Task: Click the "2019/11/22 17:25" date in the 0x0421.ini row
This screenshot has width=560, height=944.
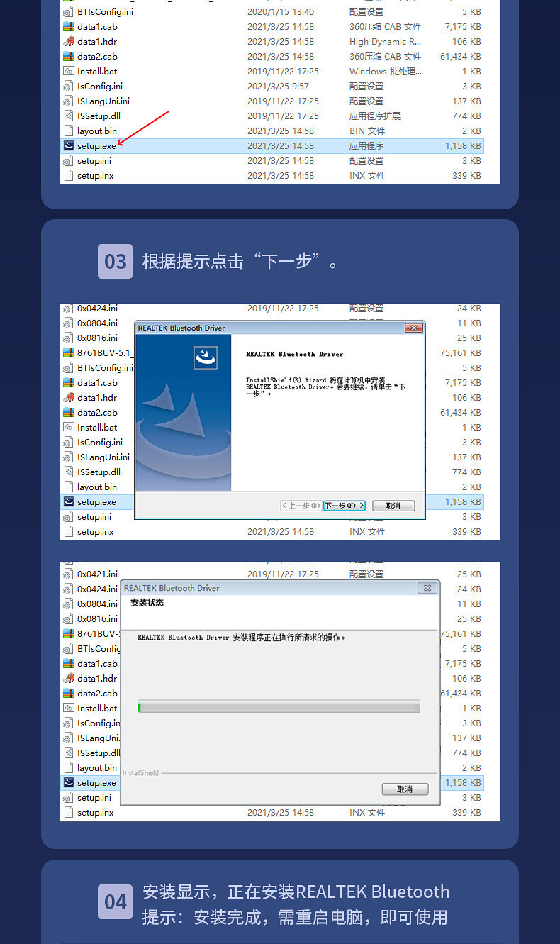Action: (x=283, y=574)
